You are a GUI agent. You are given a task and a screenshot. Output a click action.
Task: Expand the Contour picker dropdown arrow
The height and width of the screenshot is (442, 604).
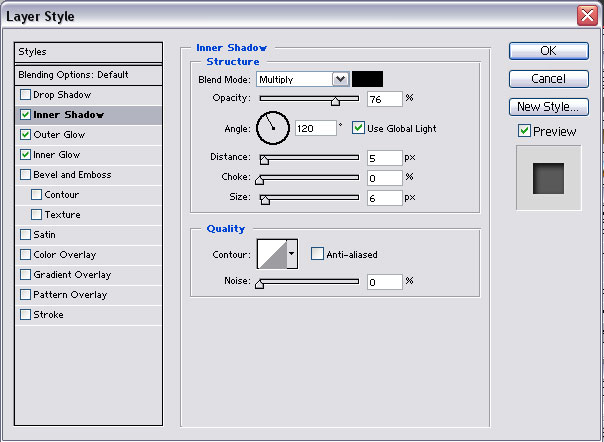292,254
